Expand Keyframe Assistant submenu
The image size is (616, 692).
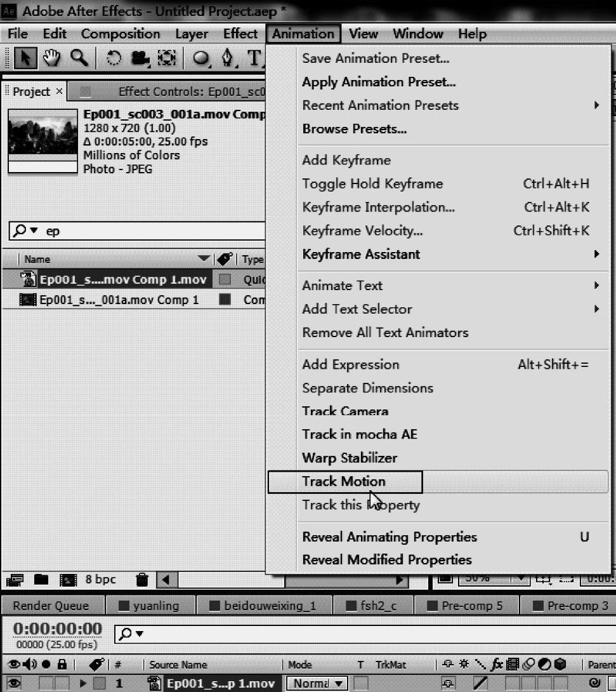click(596, 254)
